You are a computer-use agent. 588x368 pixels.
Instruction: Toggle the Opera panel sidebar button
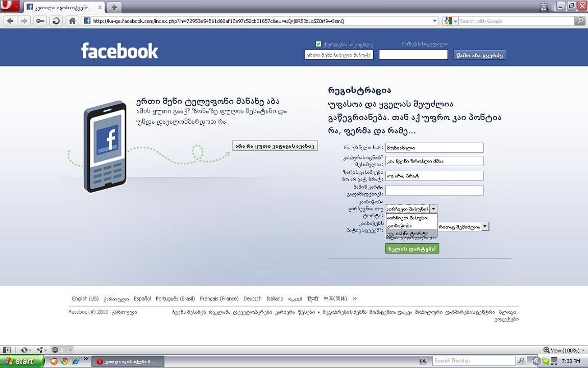click(x=7, y=350)
